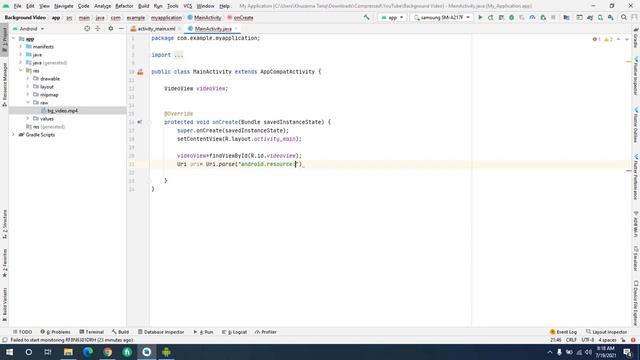The height and width of the screenshot is (360, 640).
Task: Open the app run configuration dropdown
Action: 392,18
